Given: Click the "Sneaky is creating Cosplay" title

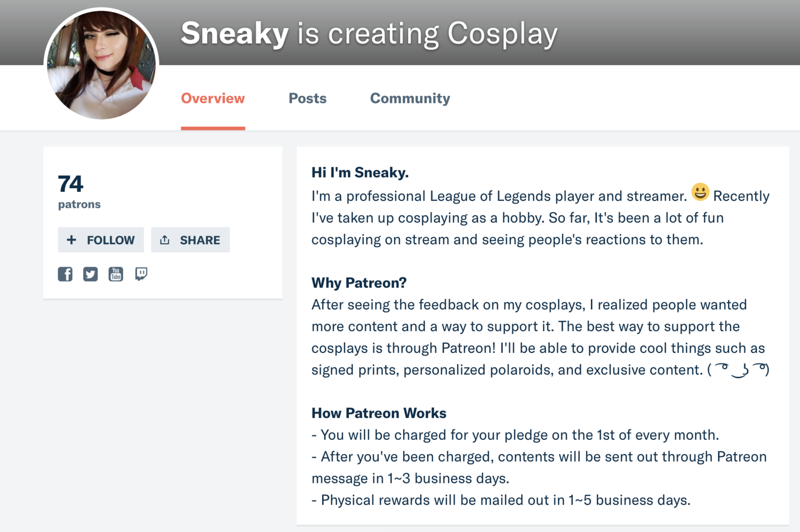Looking at the screenshot, I should coord(369,34).
